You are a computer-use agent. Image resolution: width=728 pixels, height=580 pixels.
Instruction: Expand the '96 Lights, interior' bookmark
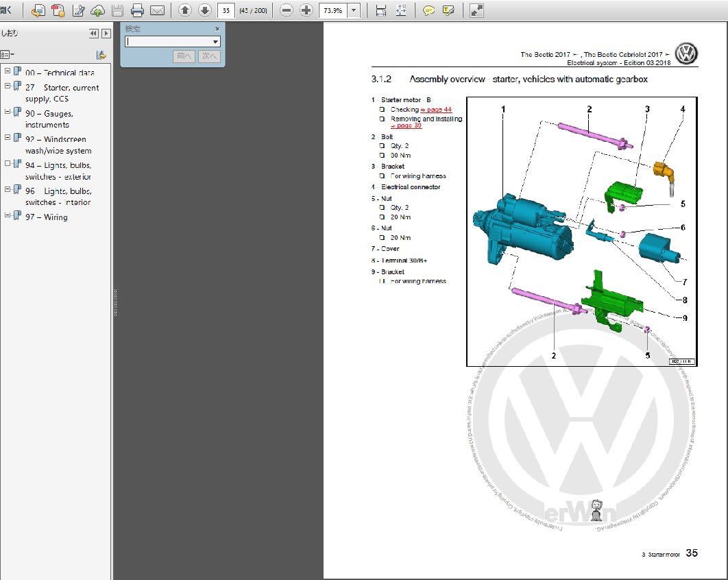(8, 189)
